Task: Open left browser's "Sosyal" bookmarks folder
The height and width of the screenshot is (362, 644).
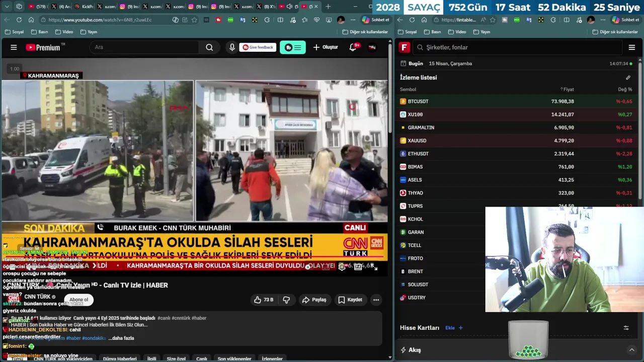Action: (14, 32)
